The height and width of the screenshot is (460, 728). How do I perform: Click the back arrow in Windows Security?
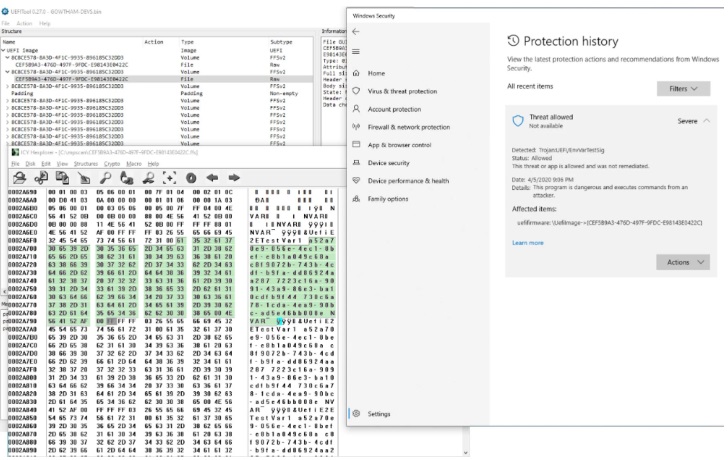(357, 31)
